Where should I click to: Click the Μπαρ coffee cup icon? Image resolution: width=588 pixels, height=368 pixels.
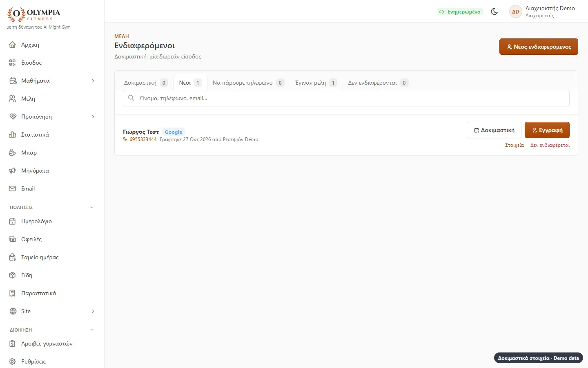coord(12,153)
